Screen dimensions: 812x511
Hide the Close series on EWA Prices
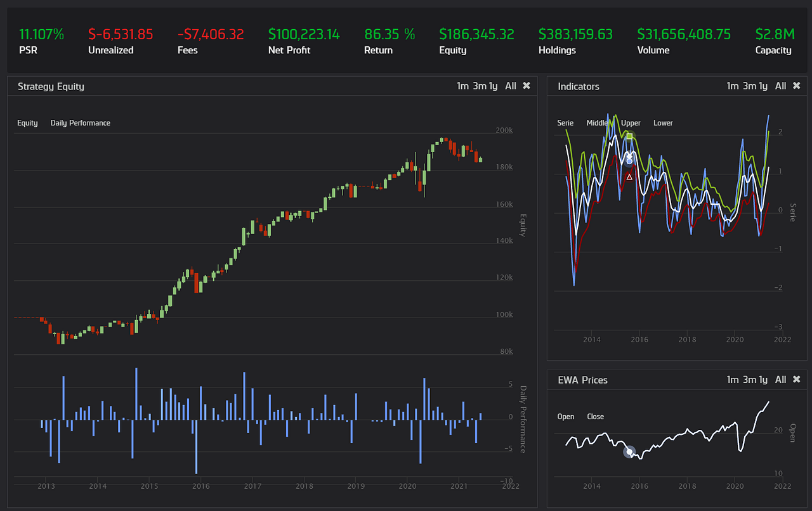coord(595,417)
